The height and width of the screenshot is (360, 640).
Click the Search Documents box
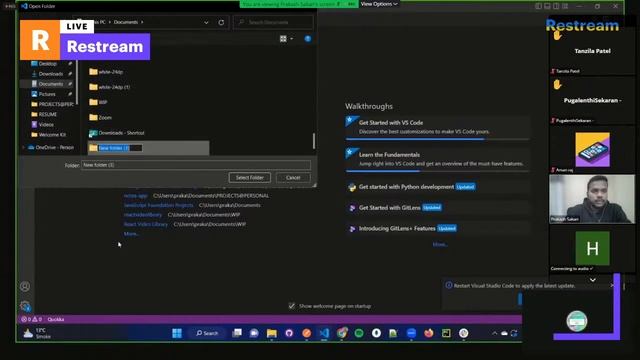click(x=273, y=22)
